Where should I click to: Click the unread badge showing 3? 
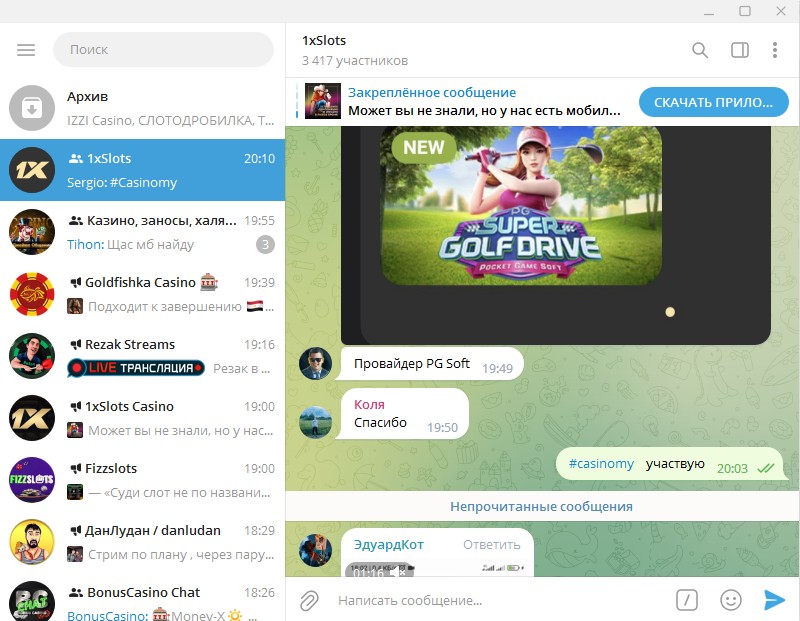tap(265, 245)
